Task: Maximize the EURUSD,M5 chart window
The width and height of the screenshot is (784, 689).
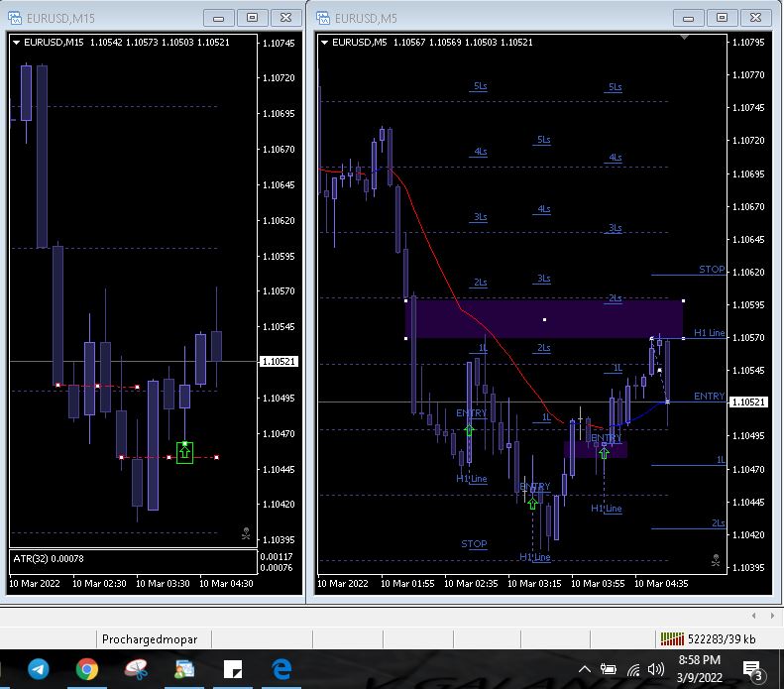Action: [x=722, y=18]
